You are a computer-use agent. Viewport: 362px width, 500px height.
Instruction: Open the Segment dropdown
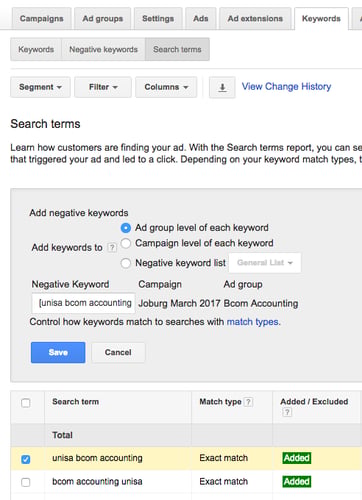point(40,87)
